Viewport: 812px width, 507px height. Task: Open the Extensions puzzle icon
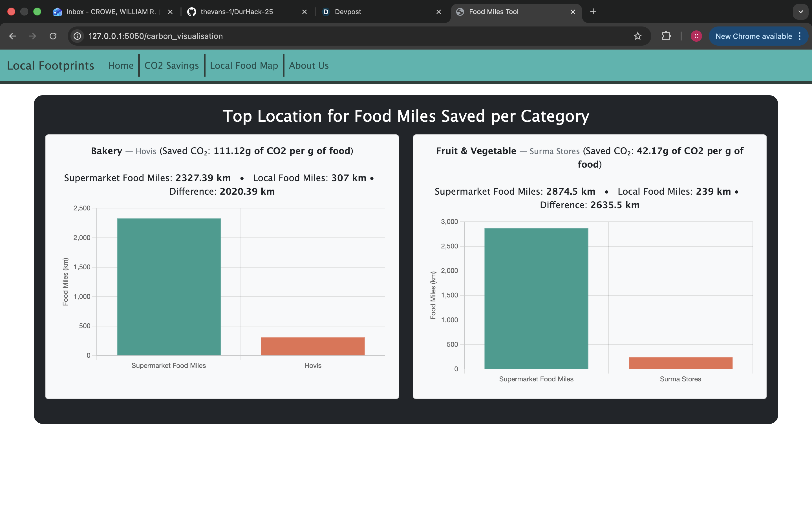pyautogui.click(x=666, y=36)
